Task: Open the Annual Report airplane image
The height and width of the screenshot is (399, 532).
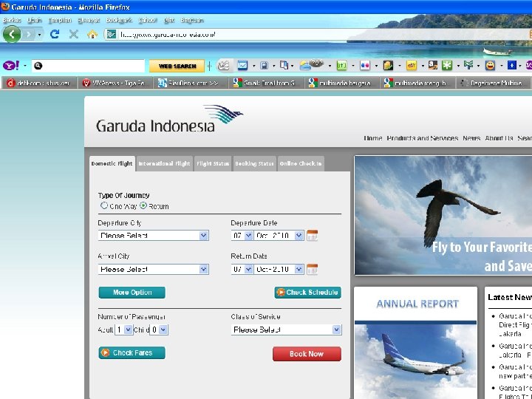Action: pyautogui.click(x=415, y=360)
